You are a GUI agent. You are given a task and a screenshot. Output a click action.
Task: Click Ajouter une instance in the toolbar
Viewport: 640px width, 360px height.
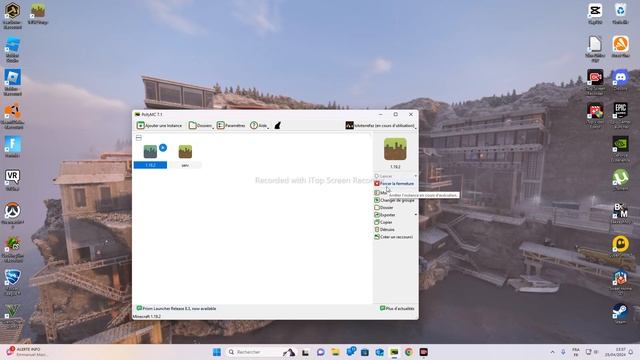(x=160, y=125)
